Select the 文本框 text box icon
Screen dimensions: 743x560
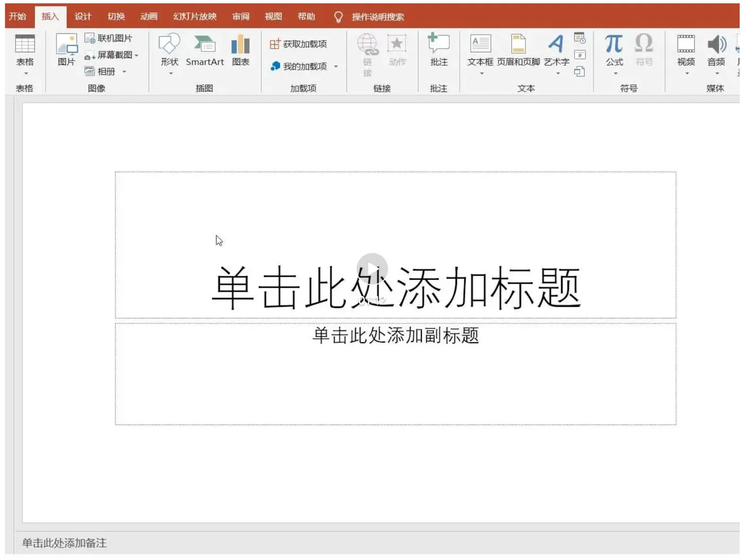(480, 43)
